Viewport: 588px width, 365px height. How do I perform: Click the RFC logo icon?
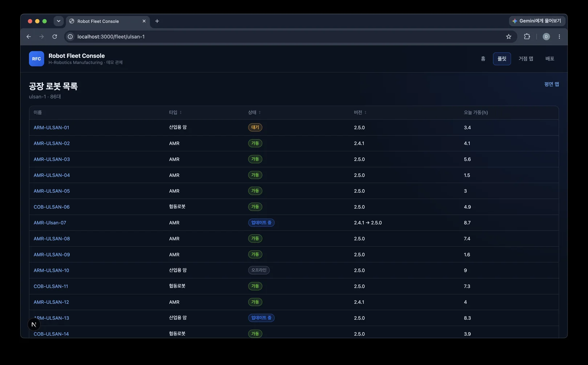(37, 59)
